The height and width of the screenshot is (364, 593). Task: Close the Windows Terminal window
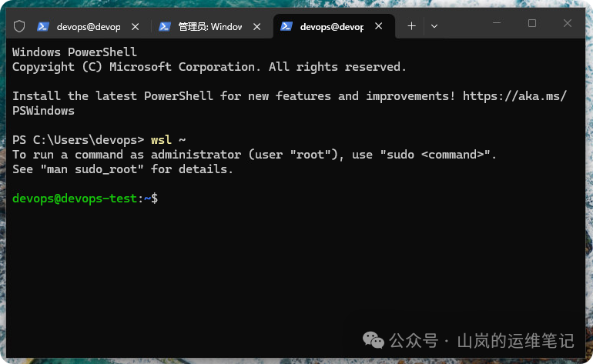568,23
